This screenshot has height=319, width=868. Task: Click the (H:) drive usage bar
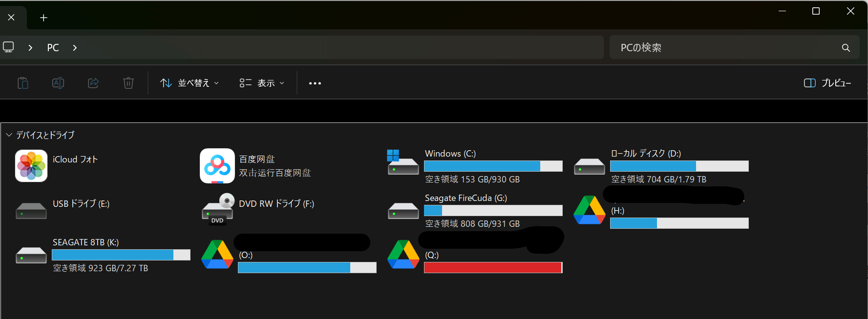coord(679,223)
